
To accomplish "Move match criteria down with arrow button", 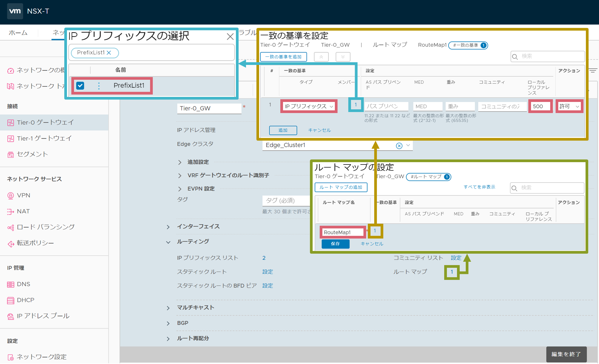I will [x=343, y=57].
